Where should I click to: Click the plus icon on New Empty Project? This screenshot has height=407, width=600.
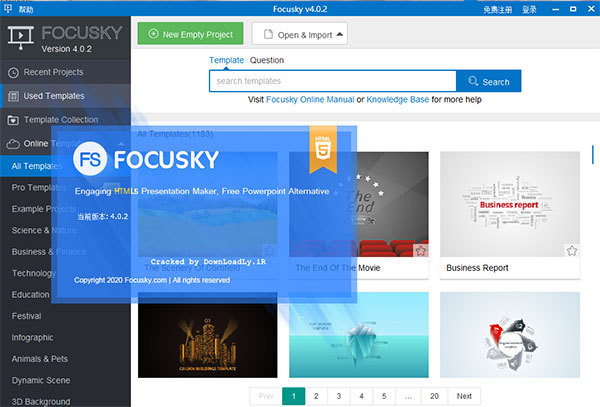pos(153,34)
